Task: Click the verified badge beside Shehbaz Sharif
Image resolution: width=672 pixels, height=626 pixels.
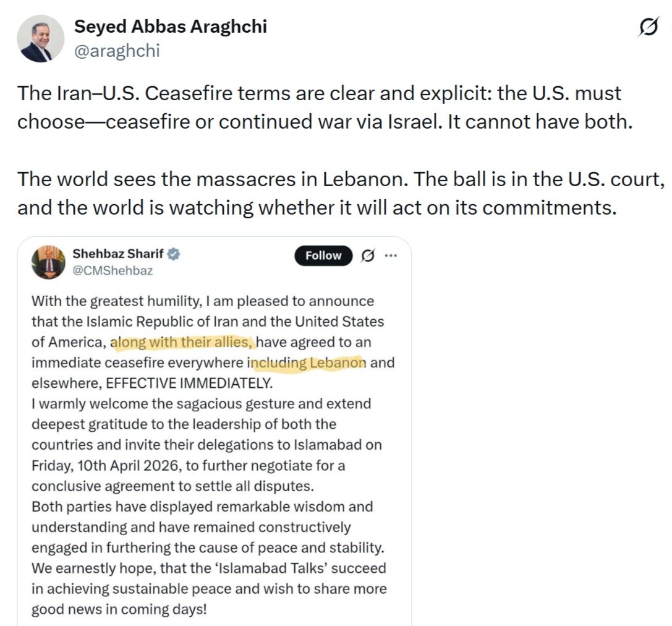Action: 174,254
